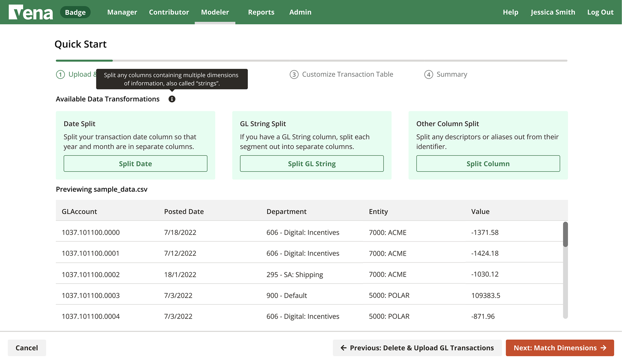
Task: Open Jessica Smith user profile
Action: (x=553, y=12)
